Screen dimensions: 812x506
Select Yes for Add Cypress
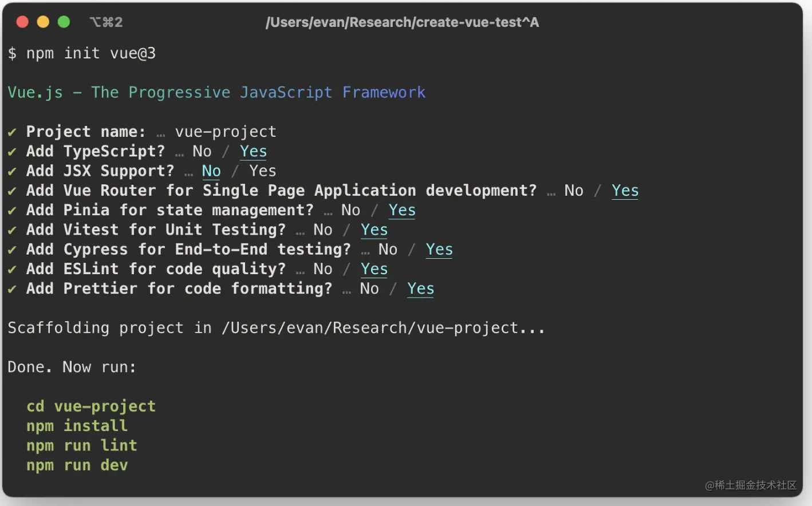[x=439, y=250]
